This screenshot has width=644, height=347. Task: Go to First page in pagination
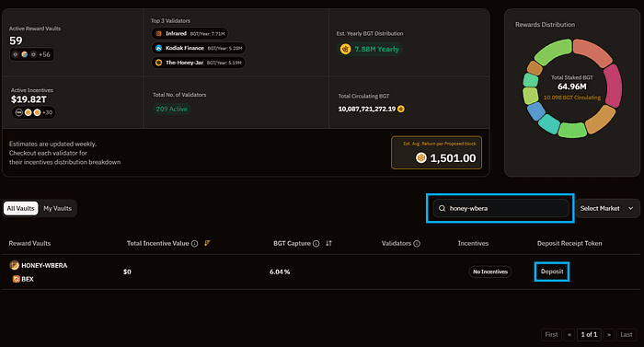pyautogui.click(x=551, y=335)
